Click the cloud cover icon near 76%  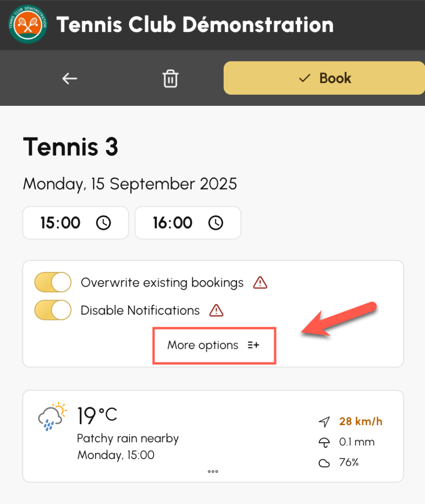(x=324, y=463)
